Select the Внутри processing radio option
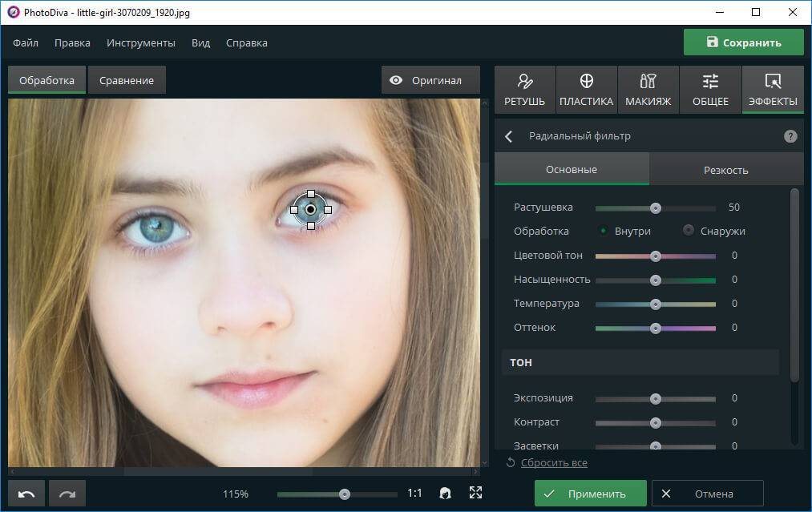 pyautogui.click(x=604, y=231)
